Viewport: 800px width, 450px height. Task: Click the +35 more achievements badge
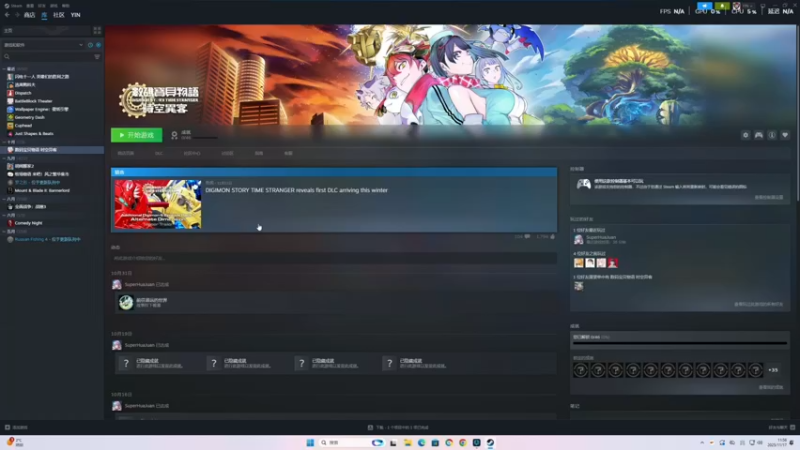click(773, 370)
